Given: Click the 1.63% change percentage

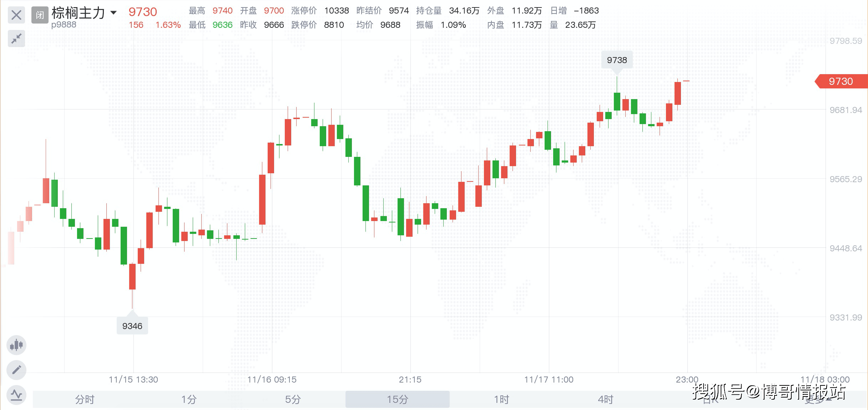Looking at the screenshot, I should 168,25.
